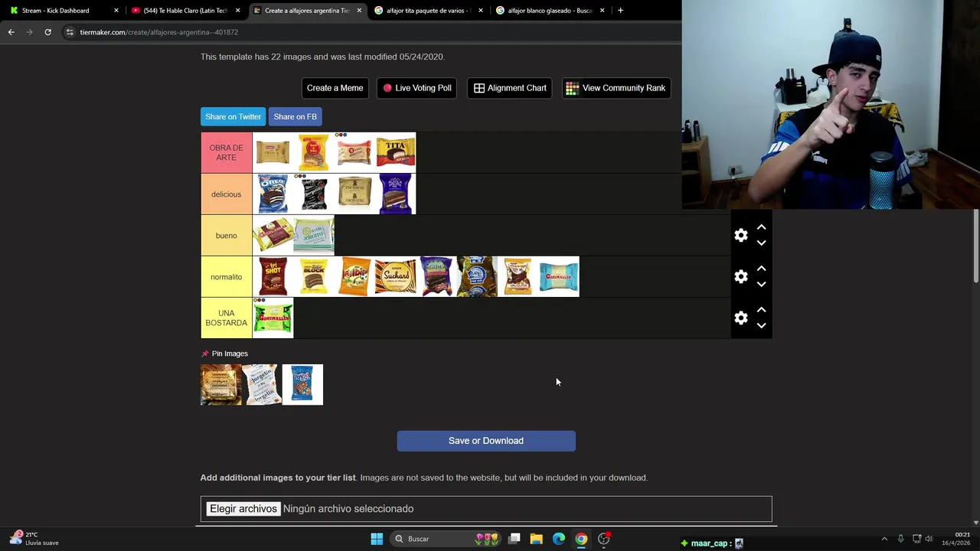Move the normalito row up
The width and height of the screenshot is (980, 551).
(x=761, y=269)
